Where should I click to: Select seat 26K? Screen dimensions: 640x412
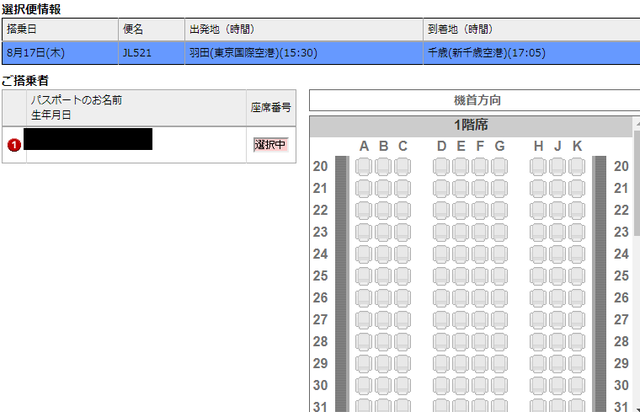(577, 298)
